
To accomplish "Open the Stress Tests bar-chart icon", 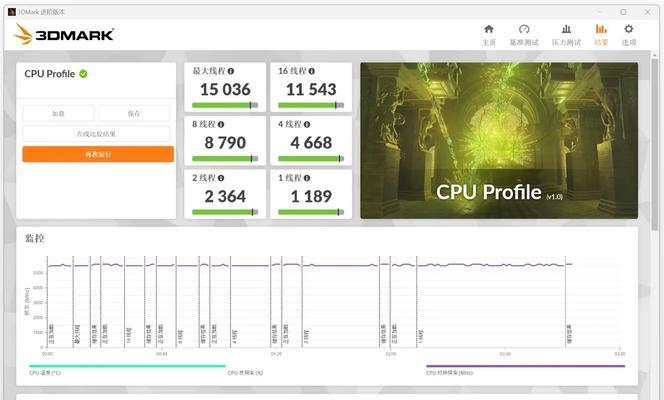I will 566,29.
